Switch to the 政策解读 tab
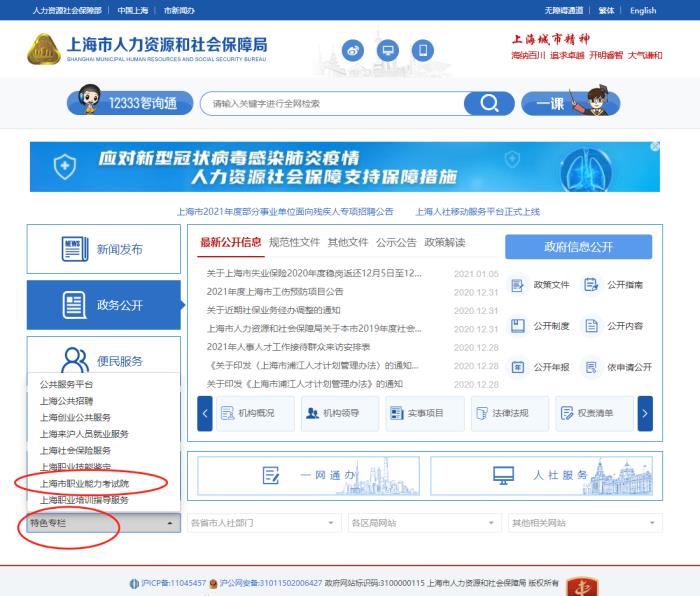This screenshot has width=700, height=596. click(x=444, y=242)
